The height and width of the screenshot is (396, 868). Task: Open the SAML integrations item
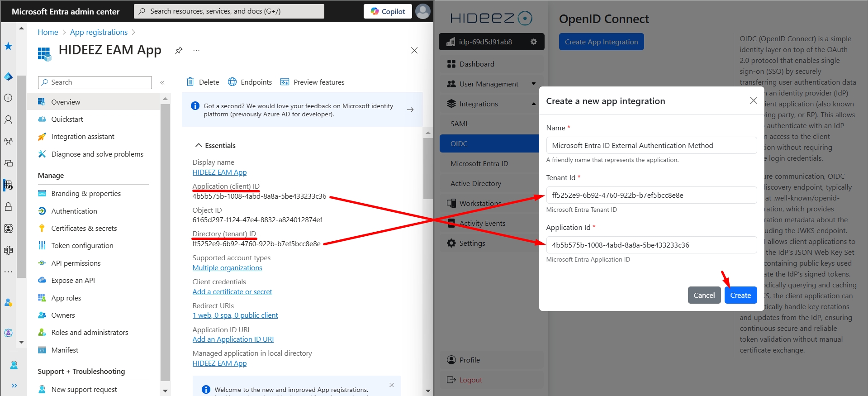pyautogui.click(x=460, y=124)
